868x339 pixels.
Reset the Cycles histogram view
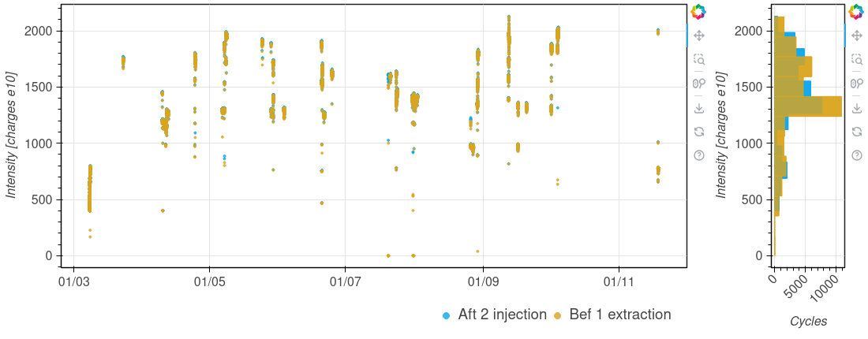(x=856, y=132)
